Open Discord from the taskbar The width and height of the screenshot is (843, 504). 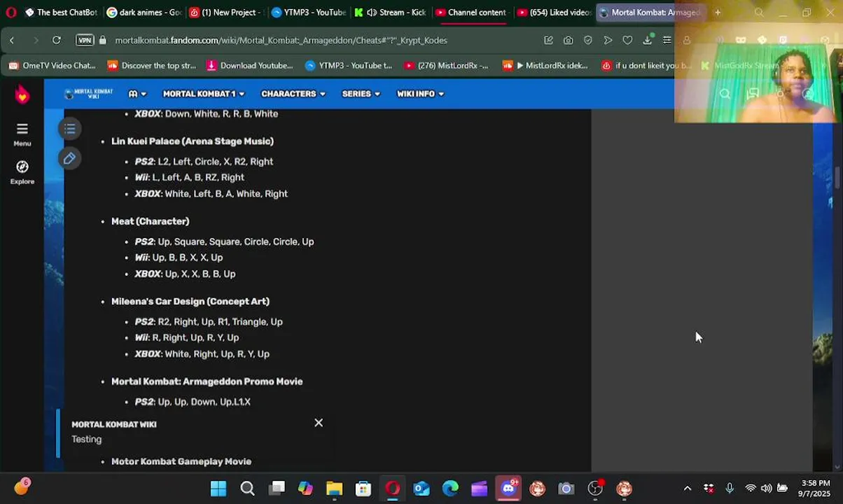click(x=508, y=489)
